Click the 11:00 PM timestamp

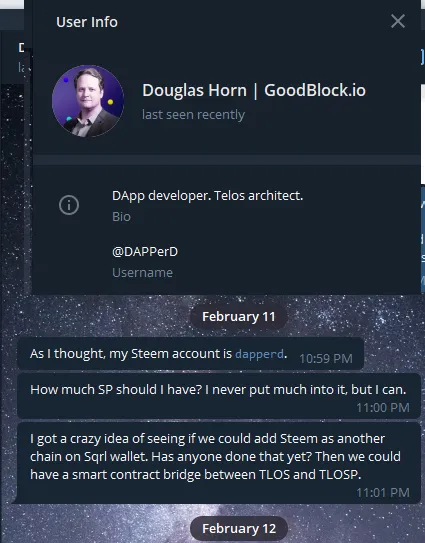click(383, 408)
